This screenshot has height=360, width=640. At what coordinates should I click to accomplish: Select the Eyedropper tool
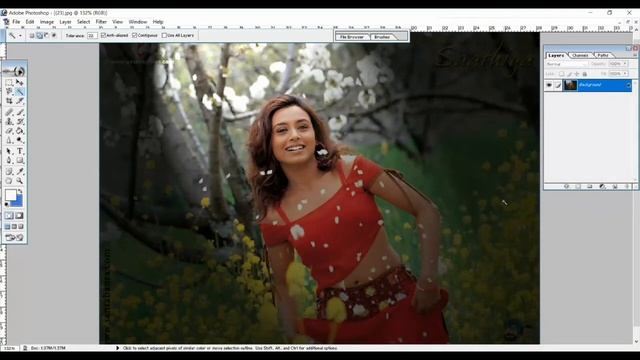coord(20,171)
